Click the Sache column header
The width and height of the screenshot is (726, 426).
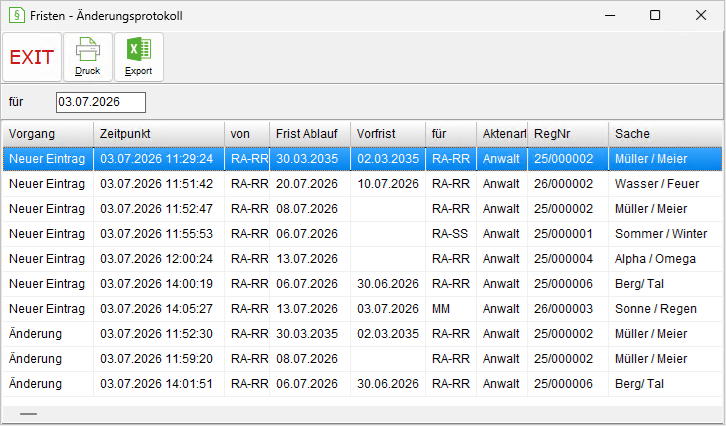tap(665, 134)
